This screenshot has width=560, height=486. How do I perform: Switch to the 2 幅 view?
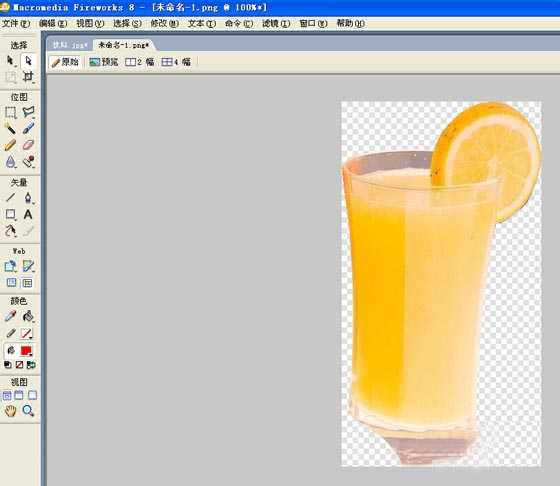tap(140, 62)
